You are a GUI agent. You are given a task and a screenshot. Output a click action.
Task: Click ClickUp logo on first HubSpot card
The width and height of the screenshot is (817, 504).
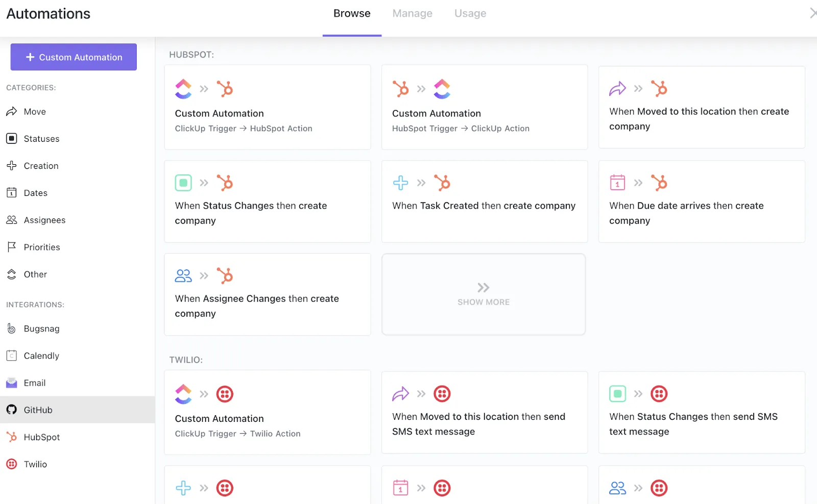[183, 89]
